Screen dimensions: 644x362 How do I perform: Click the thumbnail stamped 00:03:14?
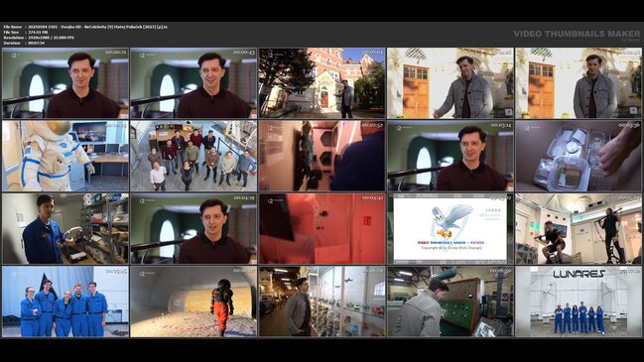tap(451, 156)
